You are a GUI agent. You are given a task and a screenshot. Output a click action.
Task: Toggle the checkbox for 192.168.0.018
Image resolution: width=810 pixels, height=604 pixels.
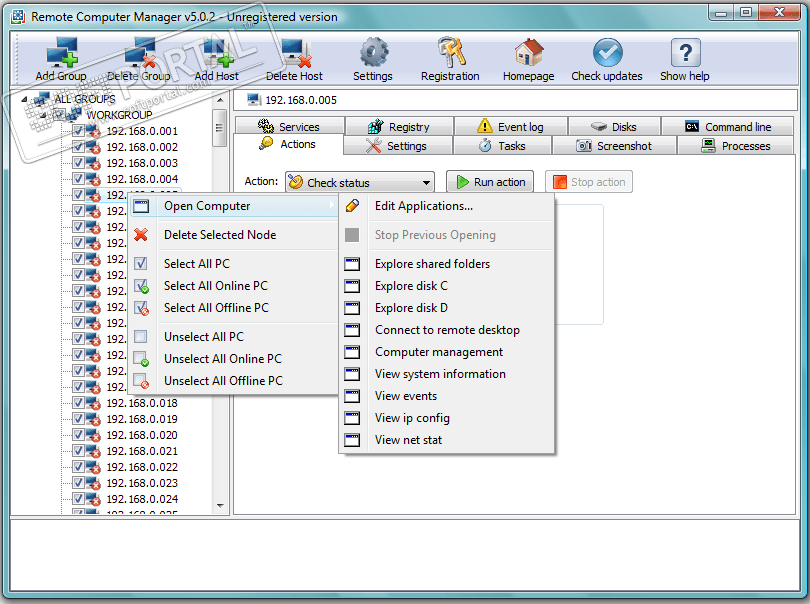tap(78, 402)
